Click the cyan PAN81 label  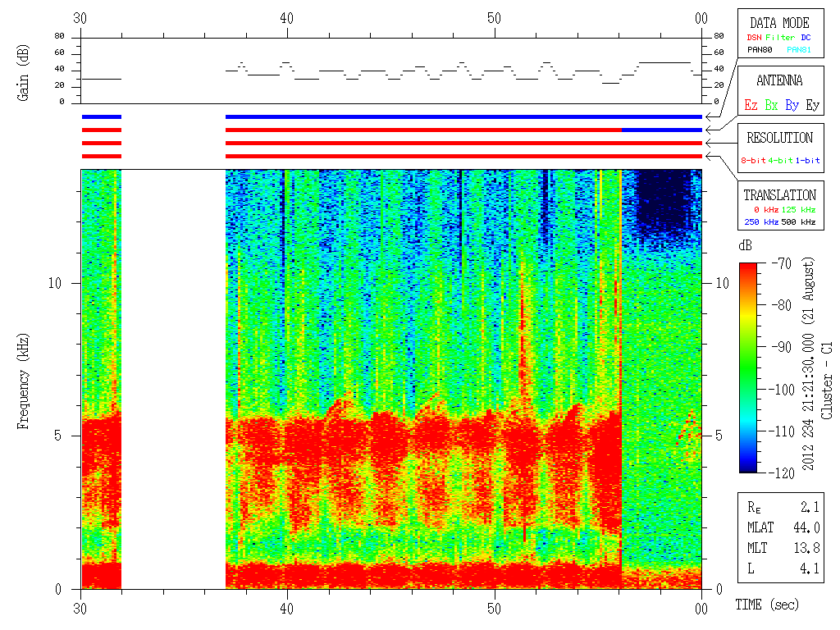point(799,50)
